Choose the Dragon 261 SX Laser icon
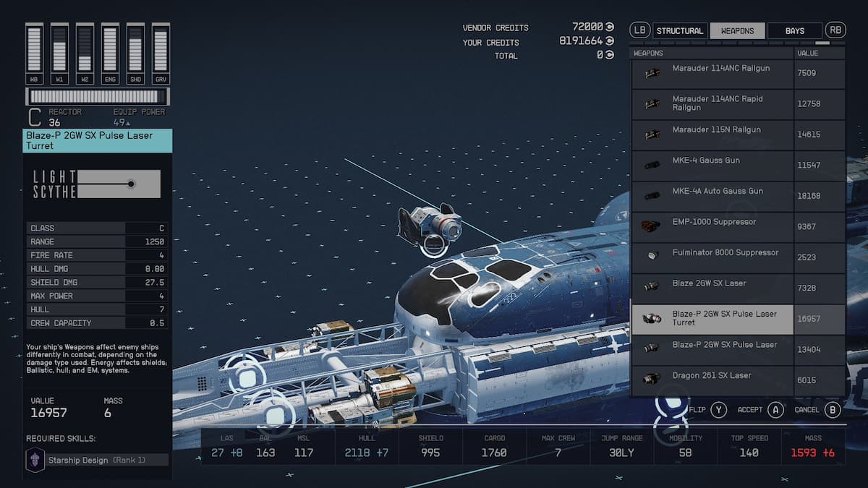 coord(651,380)
